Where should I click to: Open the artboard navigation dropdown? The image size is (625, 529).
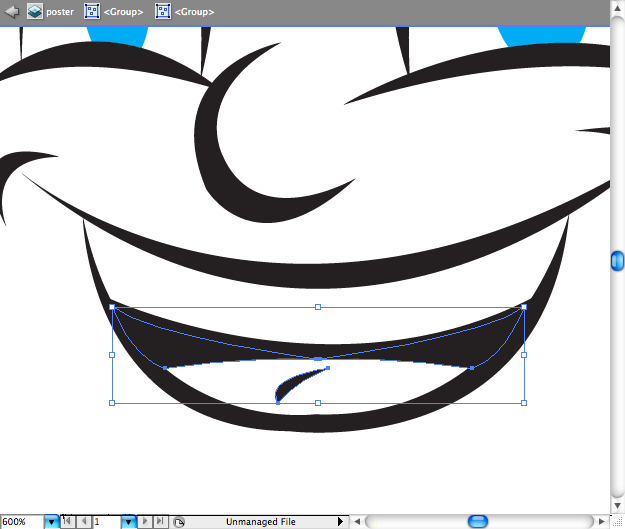128,522
